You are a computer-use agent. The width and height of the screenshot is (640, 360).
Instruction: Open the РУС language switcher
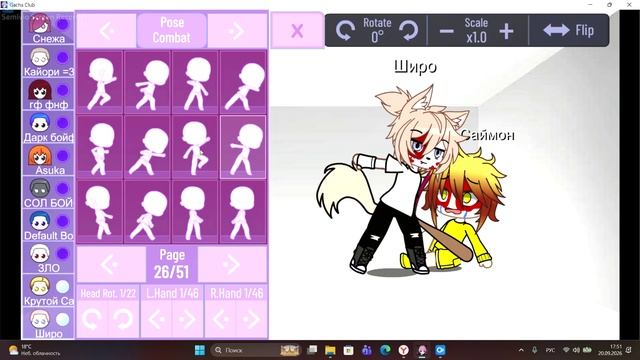[x=550, y=350]
